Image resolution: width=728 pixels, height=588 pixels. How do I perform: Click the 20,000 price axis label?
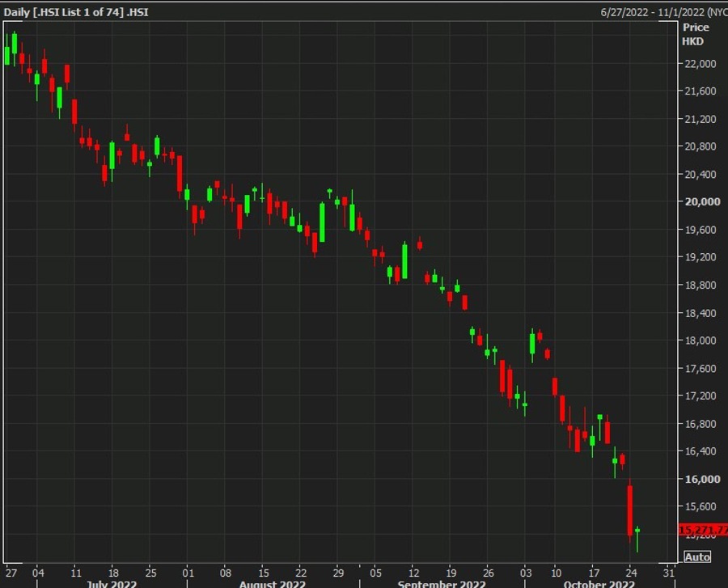[x=700, y=202]
